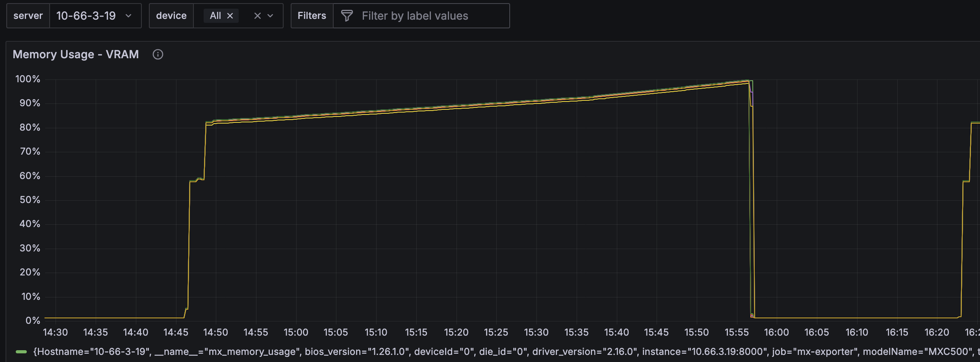Click the 16:00 time axis label
The width and height of the screenshot is (980, 362).
[776, 332]
